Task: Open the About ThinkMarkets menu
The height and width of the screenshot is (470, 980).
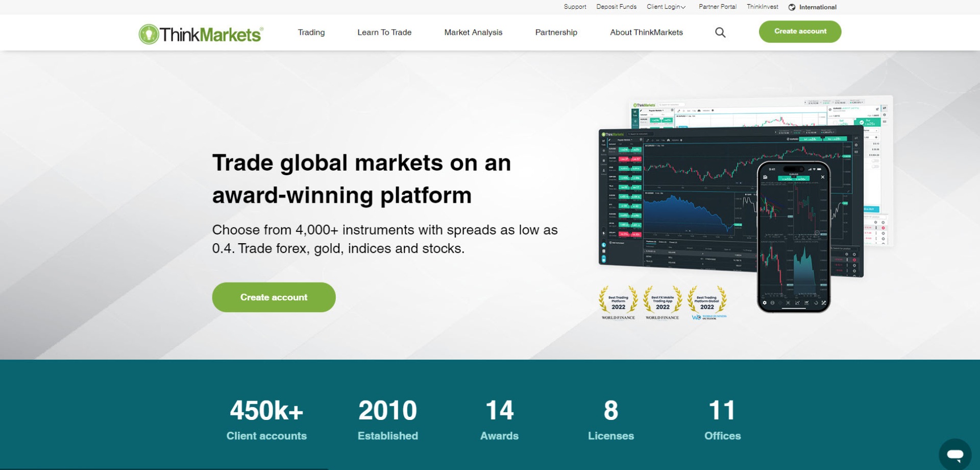Action: click(646, 32)
